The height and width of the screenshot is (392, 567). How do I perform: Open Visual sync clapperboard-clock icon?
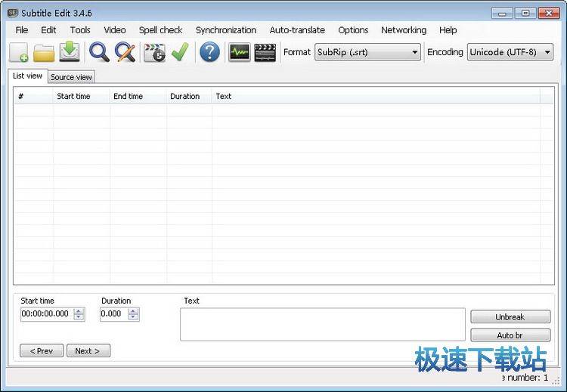tap(154, 52)
